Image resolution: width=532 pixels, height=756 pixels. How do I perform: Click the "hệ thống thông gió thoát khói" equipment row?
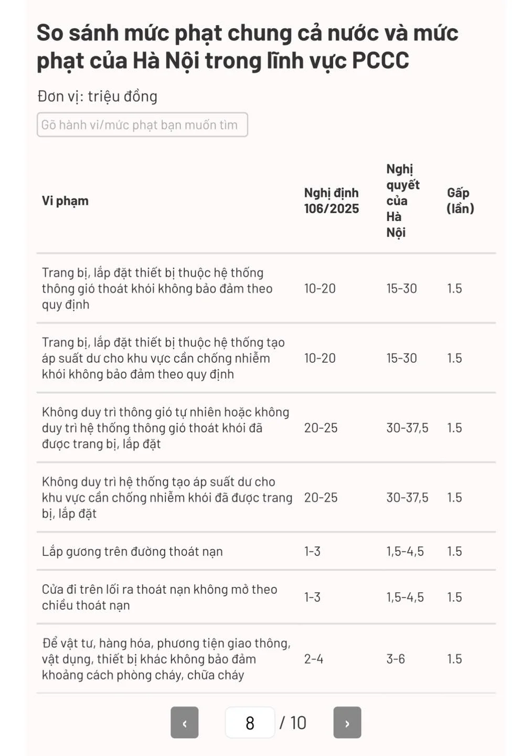tap(157, 289)
